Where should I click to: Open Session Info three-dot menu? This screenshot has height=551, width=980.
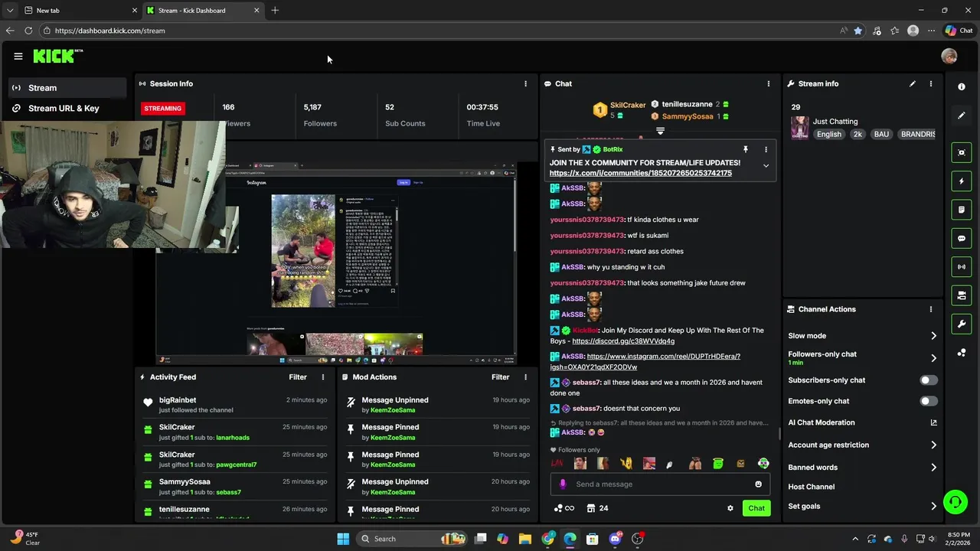525,83
